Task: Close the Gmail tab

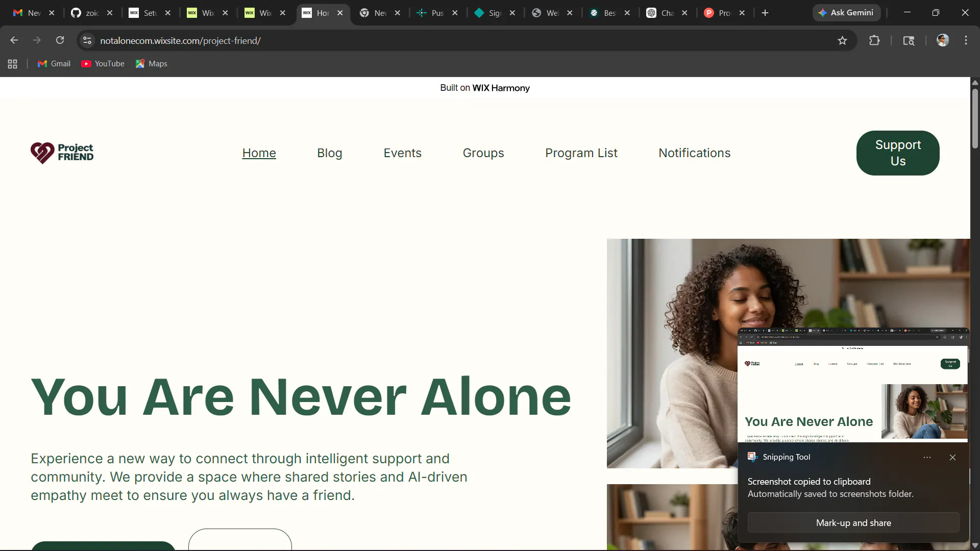Action: 52,13
